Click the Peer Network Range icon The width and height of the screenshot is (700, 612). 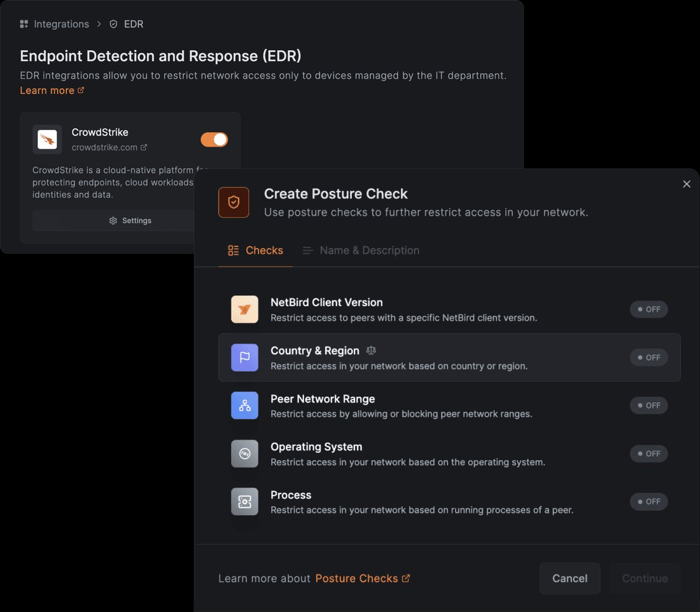pyautogui.click(x=244, y=405)
